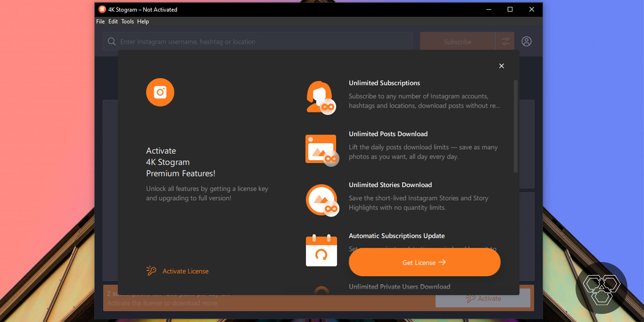Screen dimensions: 644x322
Task: Click the 'Subscribe to any number of Instagram accounts' description
Action: [x=425, y=101]
